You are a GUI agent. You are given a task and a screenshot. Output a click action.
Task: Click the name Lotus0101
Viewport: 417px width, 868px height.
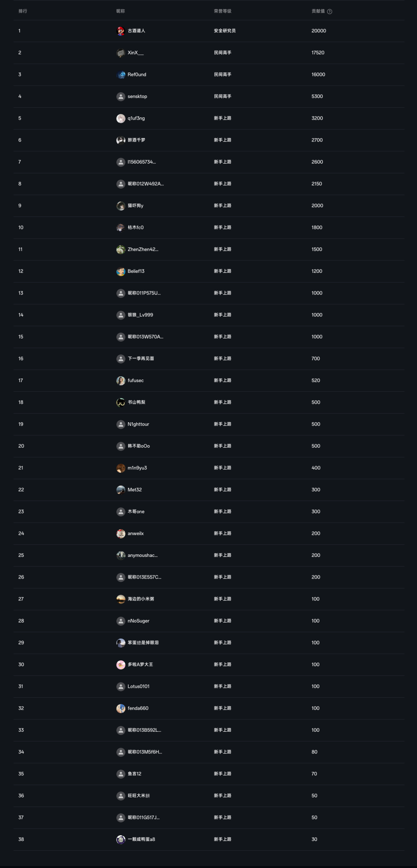pos(139,686)
